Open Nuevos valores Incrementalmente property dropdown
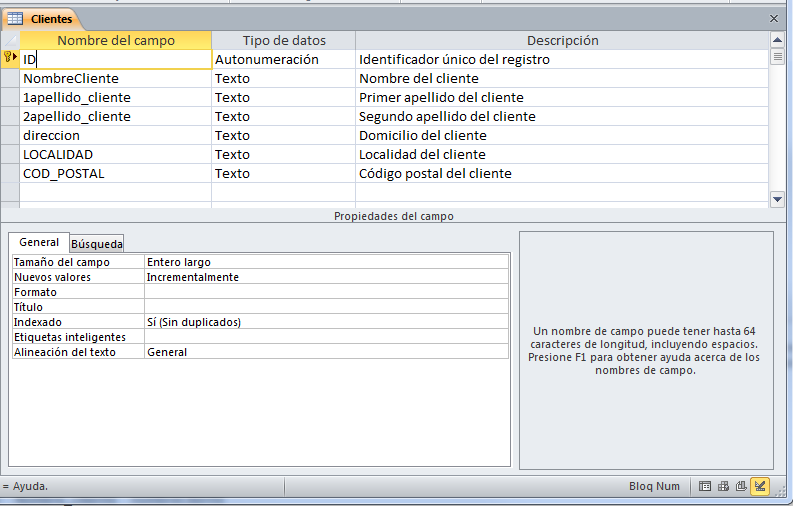This screenshot has width=793, height=506. tap(326, 277)
